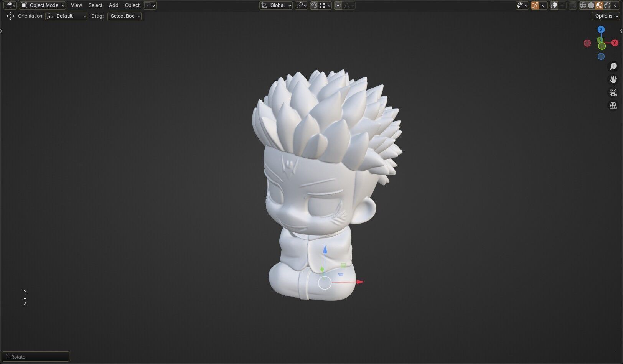Open the Orientation Default dropdown
This screenshot has width=623, height=364.
[x=66, y=16]
